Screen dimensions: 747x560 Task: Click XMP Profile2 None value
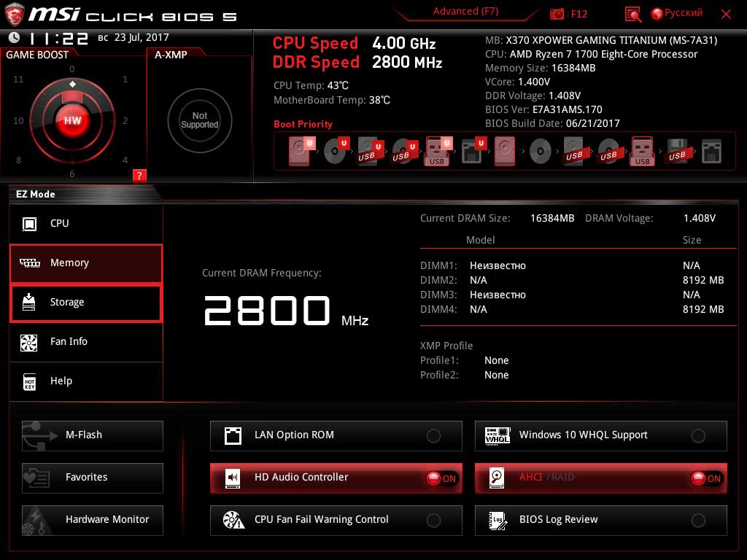point(496,376)
